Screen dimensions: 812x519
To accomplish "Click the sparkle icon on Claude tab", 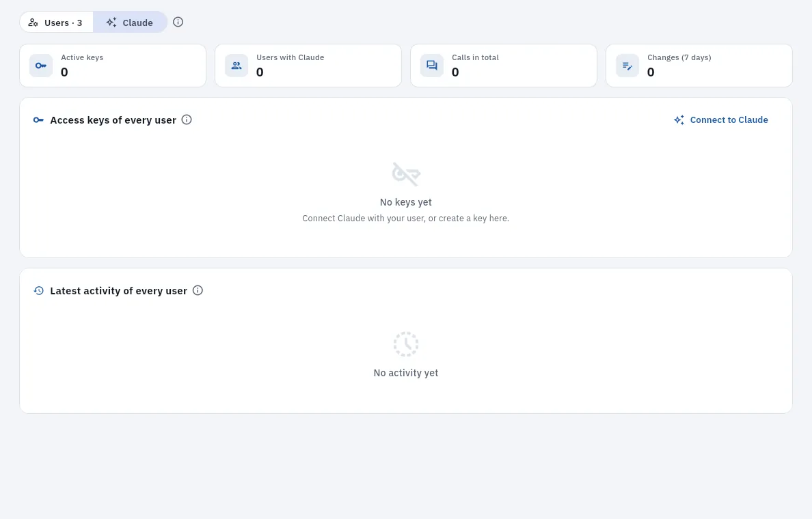I will click(111, 23).
